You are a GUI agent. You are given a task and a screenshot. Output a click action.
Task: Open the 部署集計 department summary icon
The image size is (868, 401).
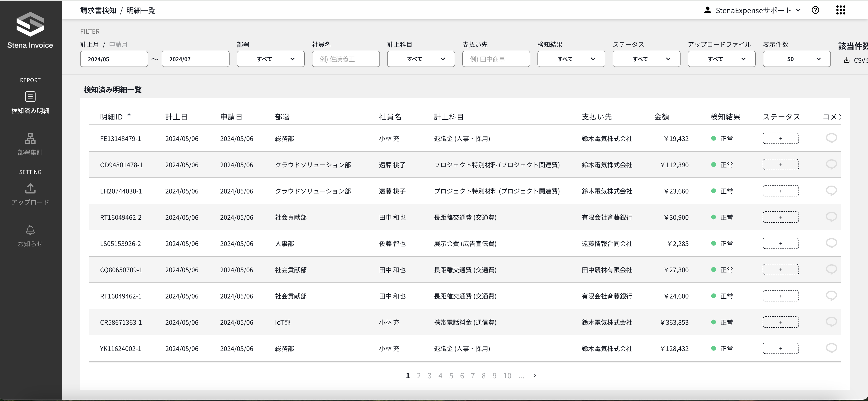click(30, 138)
